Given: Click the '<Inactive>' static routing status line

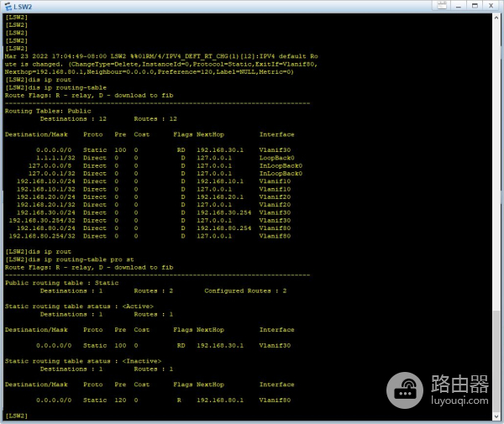Looking at the screenshot, I should pos(81,361).
